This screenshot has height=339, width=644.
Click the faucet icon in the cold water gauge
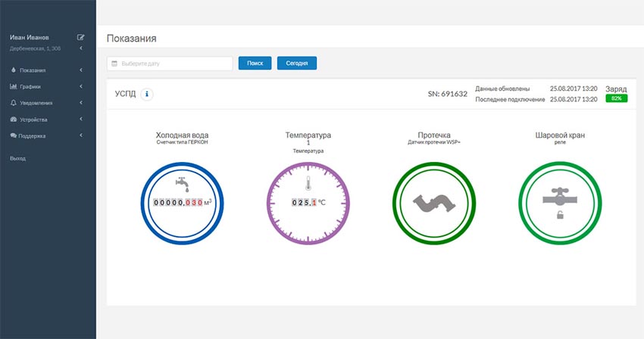(183, 185)
